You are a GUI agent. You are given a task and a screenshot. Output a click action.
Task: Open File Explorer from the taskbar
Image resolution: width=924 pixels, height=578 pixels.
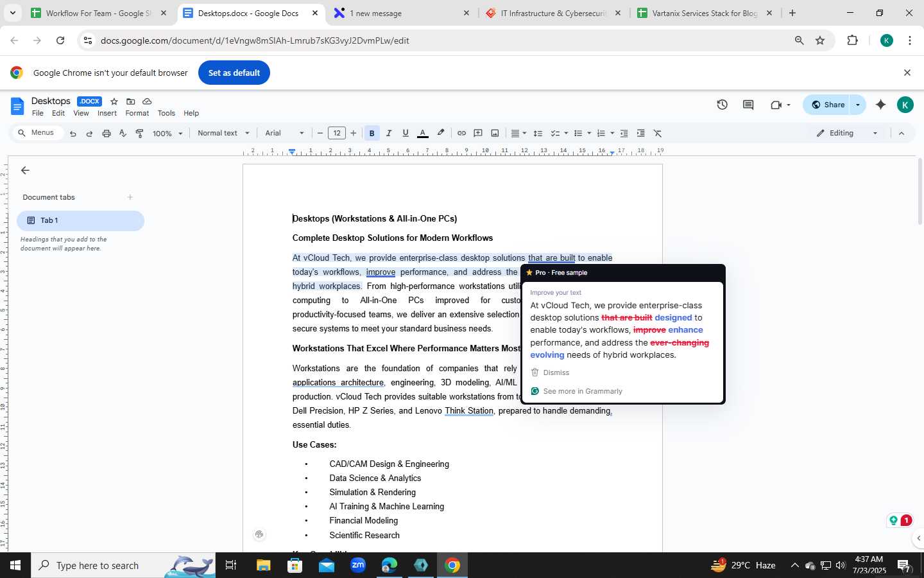coord(264,565)
